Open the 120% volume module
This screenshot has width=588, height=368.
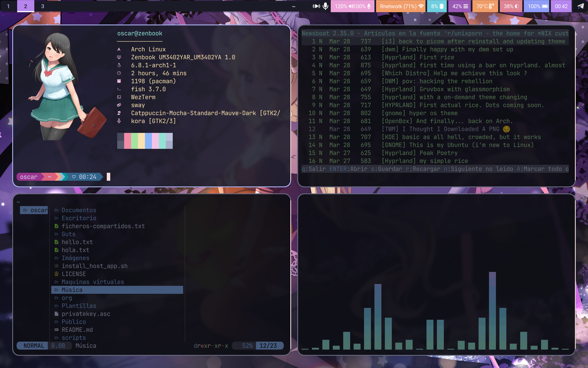[x=344, y=6]
